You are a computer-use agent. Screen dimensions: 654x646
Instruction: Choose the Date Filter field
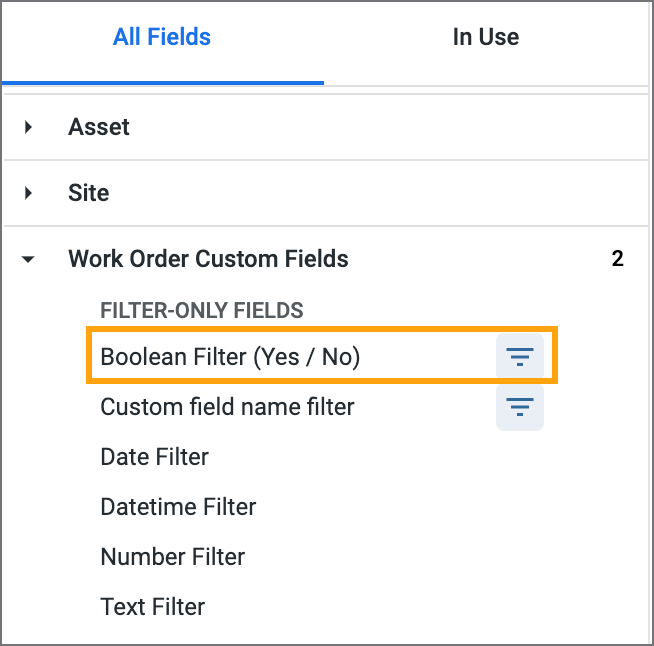click(154, 457)
